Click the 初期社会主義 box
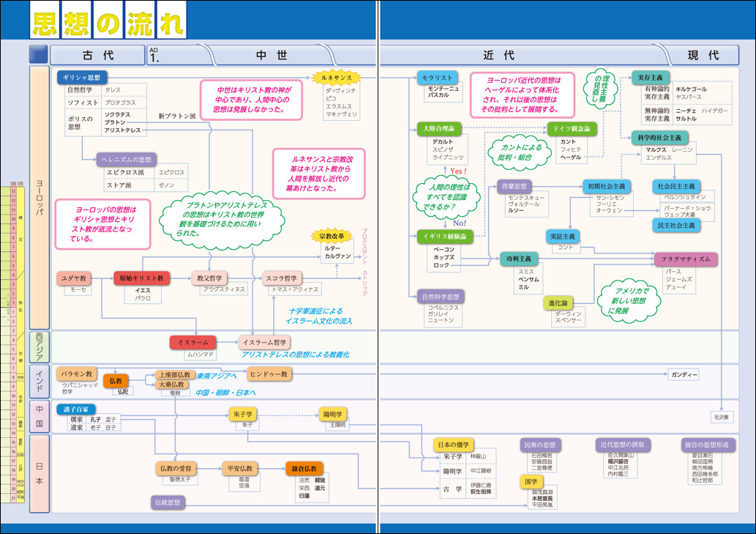The width and height of the screenshot is (756, 534). point(606,186)
